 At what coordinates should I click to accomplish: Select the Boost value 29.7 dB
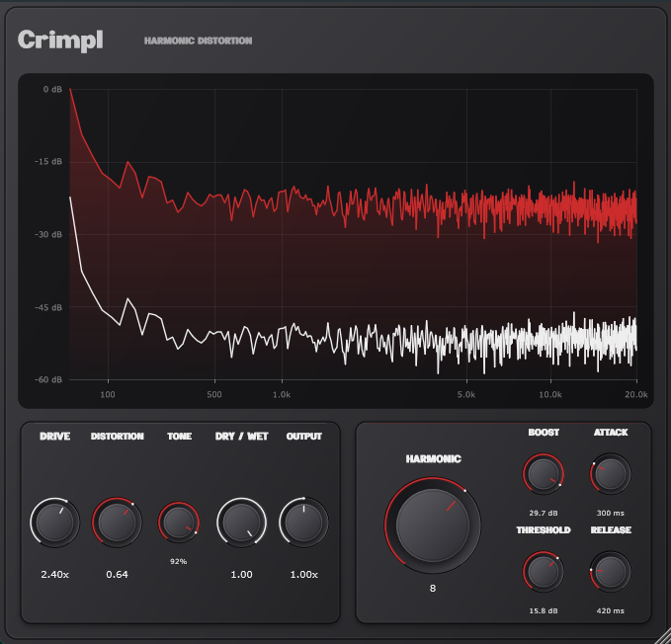click(544, 513)
